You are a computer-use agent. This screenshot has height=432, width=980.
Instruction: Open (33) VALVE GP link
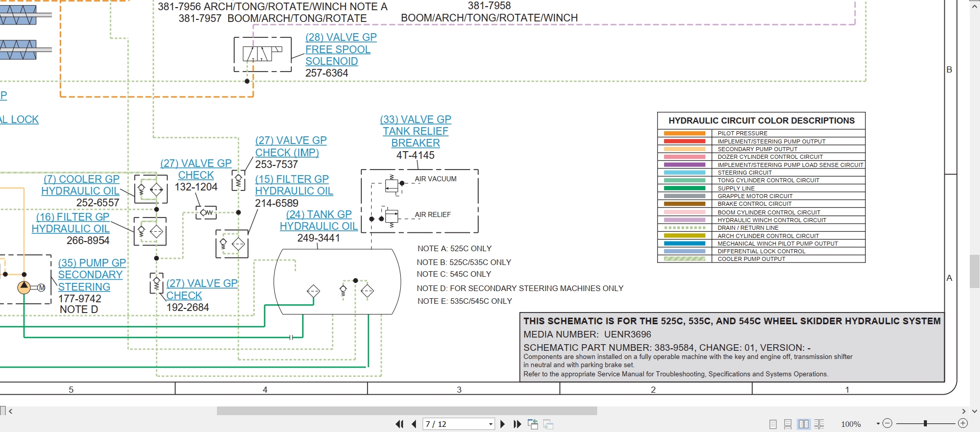[415, 119]
